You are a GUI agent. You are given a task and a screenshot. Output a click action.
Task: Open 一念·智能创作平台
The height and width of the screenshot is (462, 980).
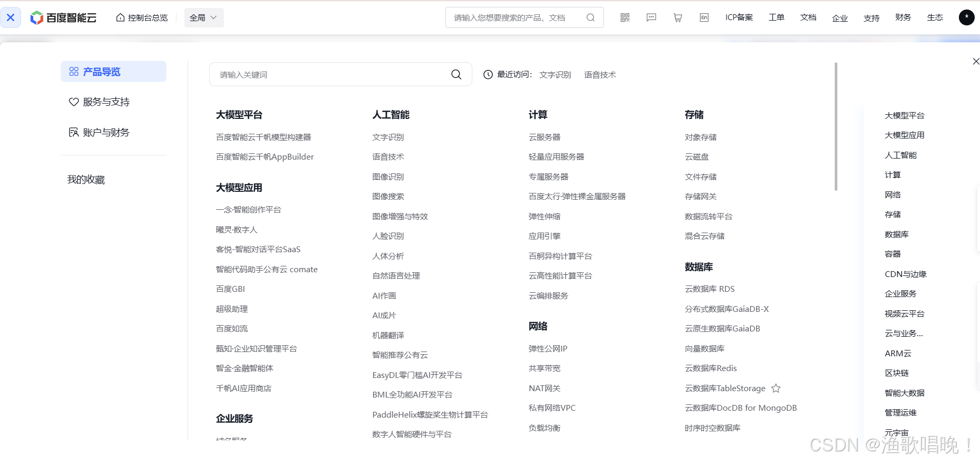[248, 210]
